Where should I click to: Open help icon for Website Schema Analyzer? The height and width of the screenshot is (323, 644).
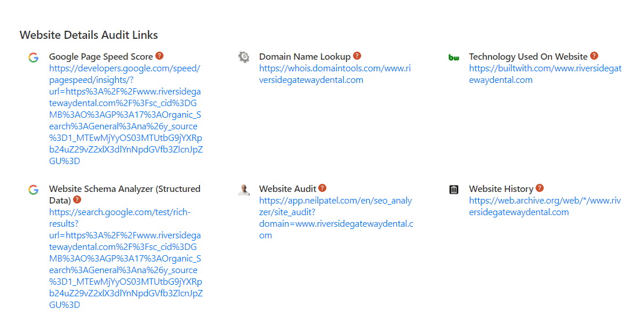point(77,200)
